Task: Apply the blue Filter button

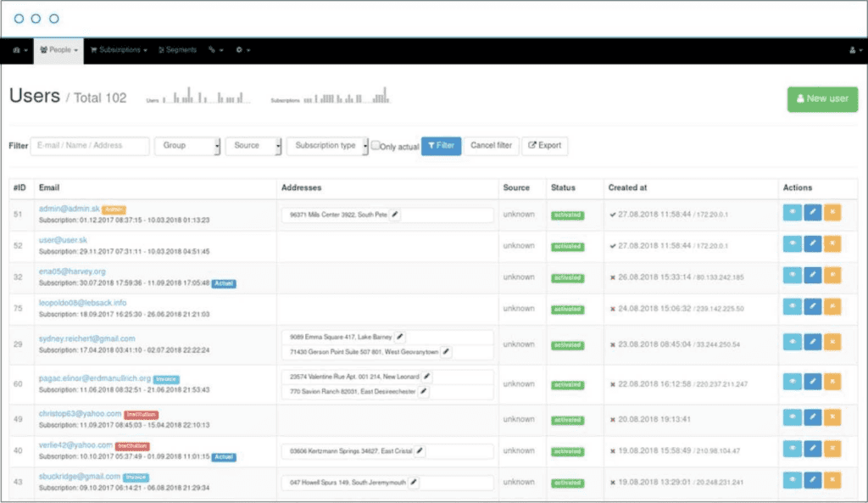Action: tap(441, 146)
